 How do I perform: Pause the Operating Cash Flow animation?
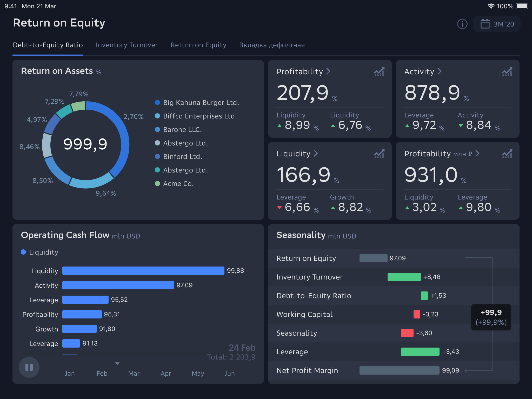point(29,367)
